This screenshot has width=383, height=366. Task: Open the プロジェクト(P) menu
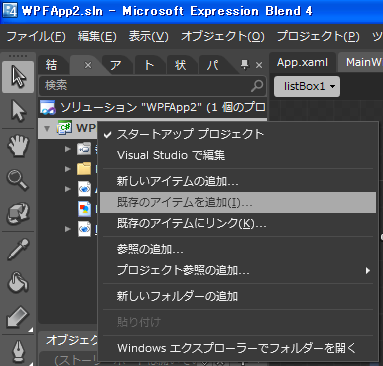[318, 36]
